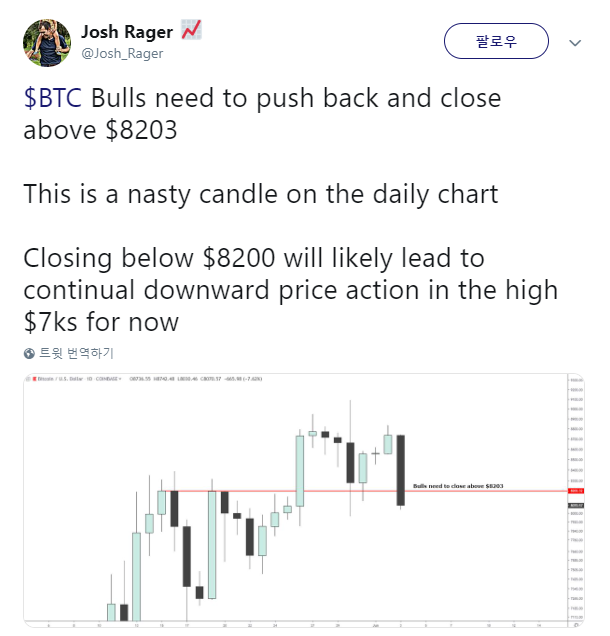Click the chart settings gear icon
Image resolution: width=610 pixels, height=636 pixels.
(x=576, y=625)
